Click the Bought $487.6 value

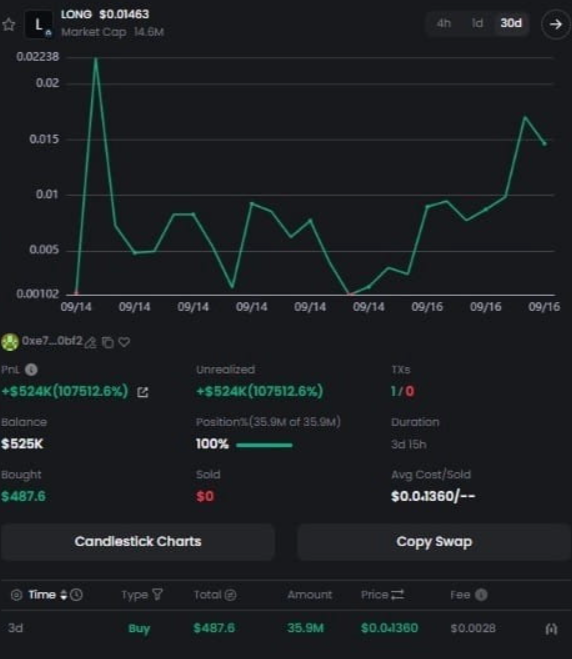tap(24, 496)
